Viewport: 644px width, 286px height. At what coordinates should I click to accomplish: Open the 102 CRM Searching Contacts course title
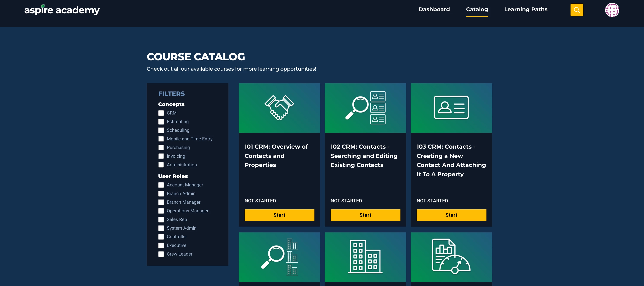(364, 156)
